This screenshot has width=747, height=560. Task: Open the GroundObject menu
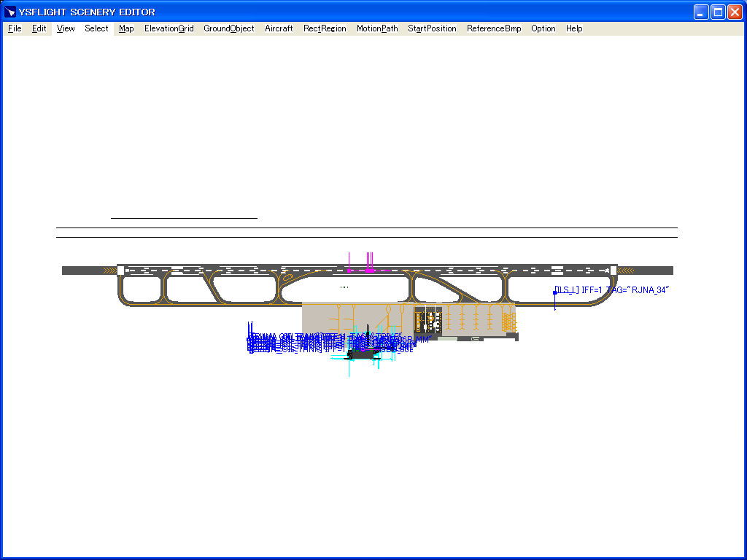[229, 28]
